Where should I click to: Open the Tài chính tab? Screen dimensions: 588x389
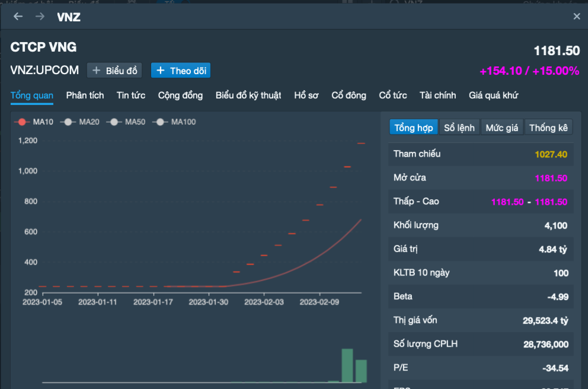pos(438,95)
